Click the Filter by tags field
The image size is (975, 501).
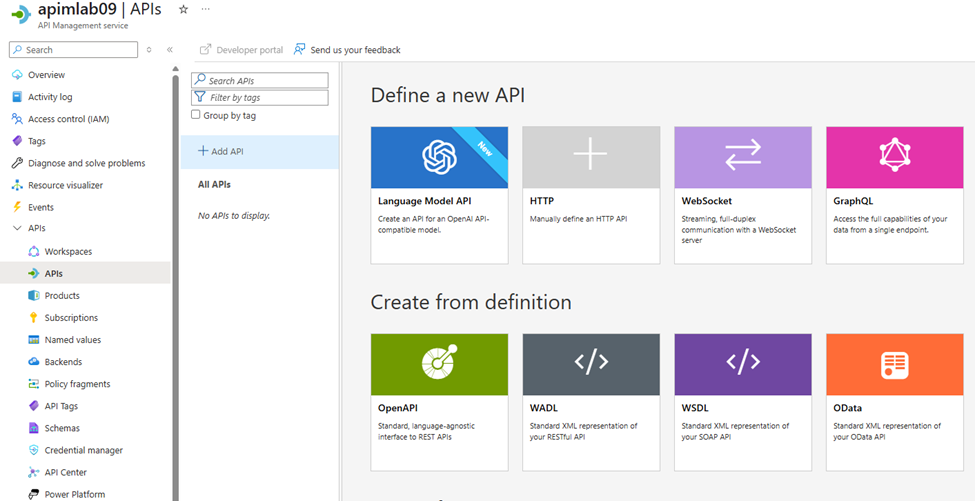260,98
